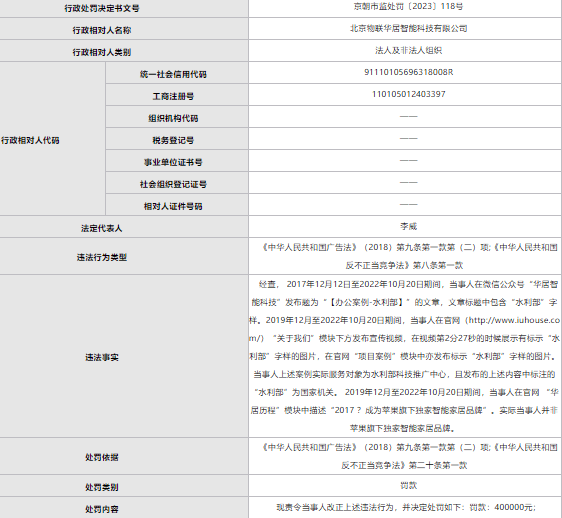Click the 经查 2017年12月12日 opening line

[x=408, y=284]
